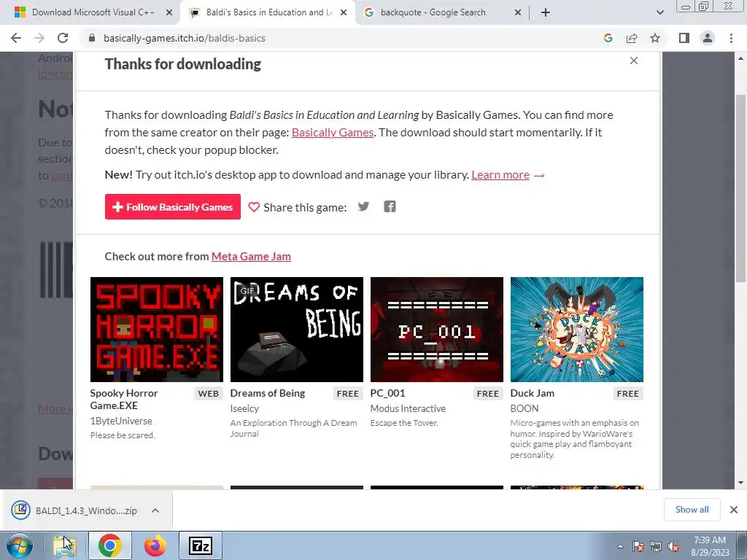Bookmark this page with the star icon
The image size is (747, 560).
click(655, 38)
